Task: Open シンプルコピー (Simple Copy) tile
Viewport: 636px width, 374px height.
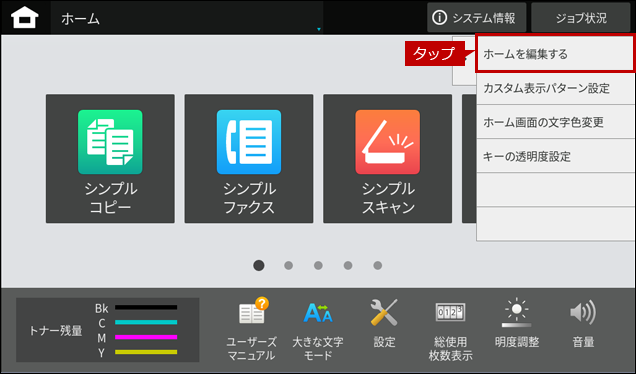Action: pos(110,159)
